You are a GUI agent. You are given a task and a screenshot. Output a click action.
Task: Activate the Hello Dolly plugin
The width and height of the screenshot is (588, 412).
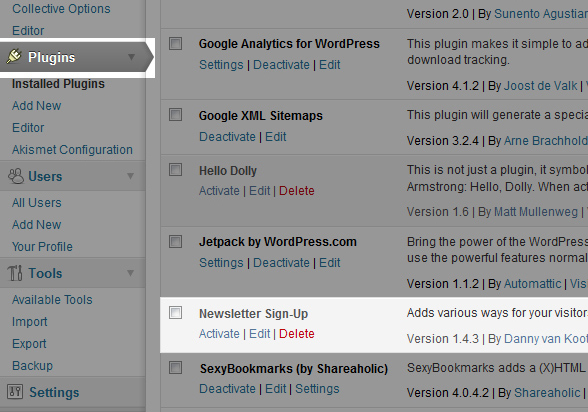219,191
